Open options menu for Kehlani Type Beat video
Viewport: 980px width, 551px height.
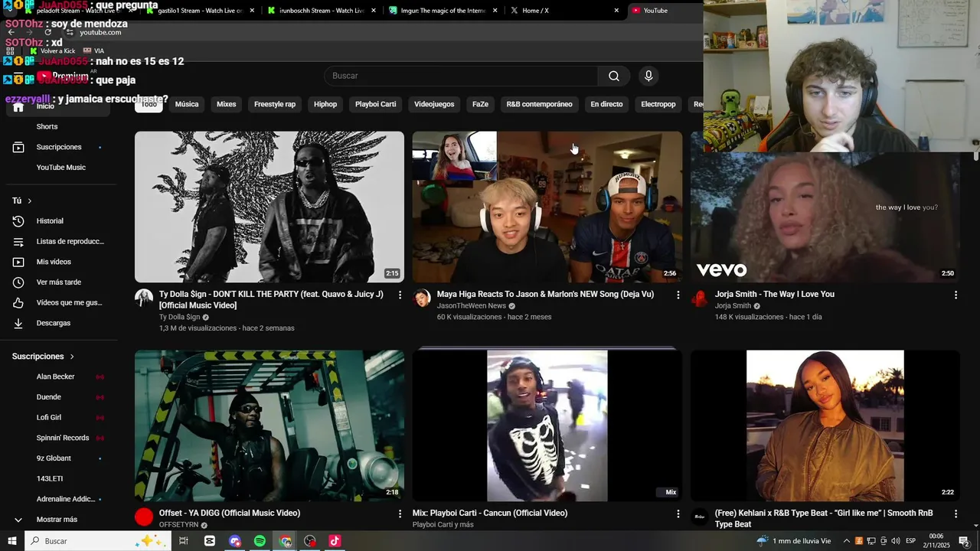tap(955, 514)
